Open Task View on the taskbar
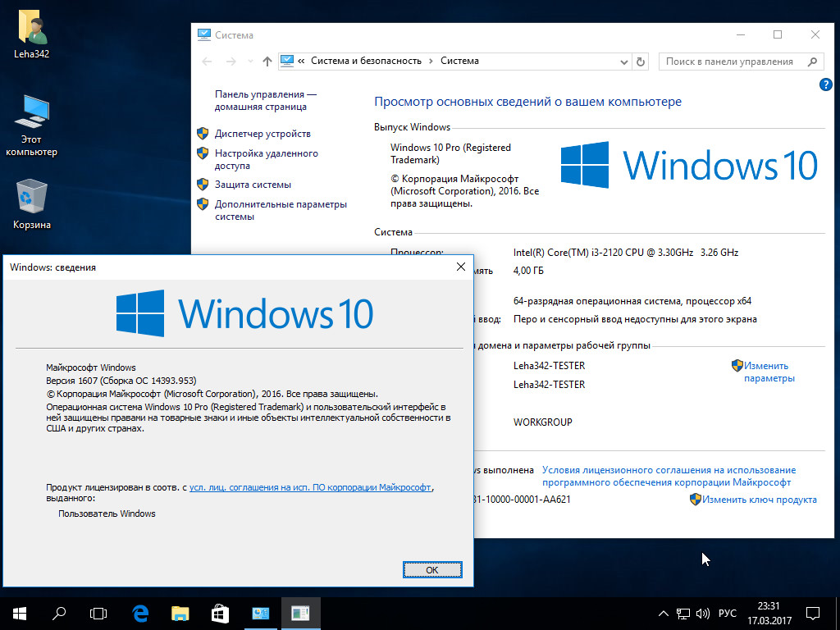The width and height of the screenshot is (840, 630). coord(98,614)
